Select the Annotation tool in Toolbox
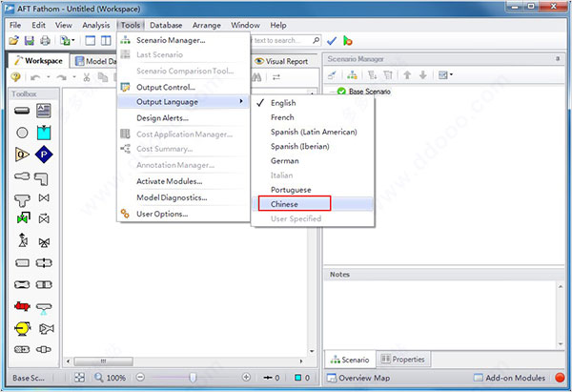 (x=44, y=111)
